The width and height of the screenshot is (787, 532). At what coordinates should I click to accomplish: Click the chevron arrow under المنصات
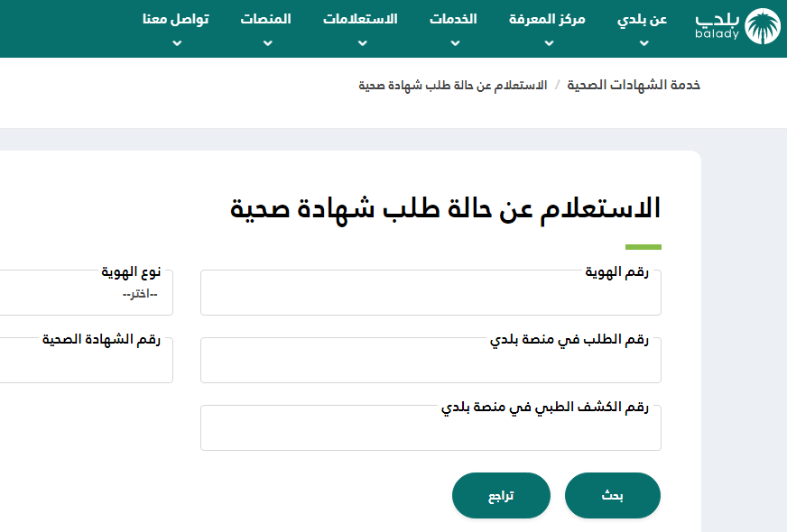point(266,42)
